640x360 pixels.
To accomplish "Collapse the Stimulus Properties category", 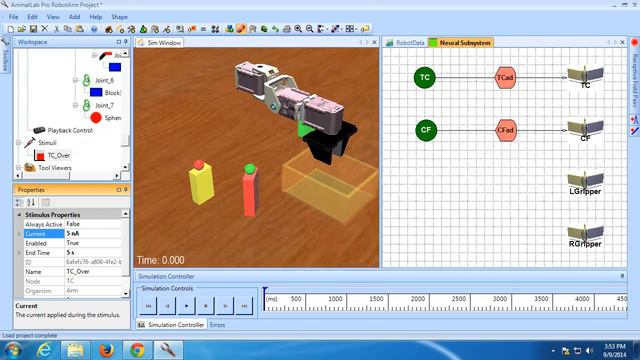I will pyautogui.click(x=19, y=215).
